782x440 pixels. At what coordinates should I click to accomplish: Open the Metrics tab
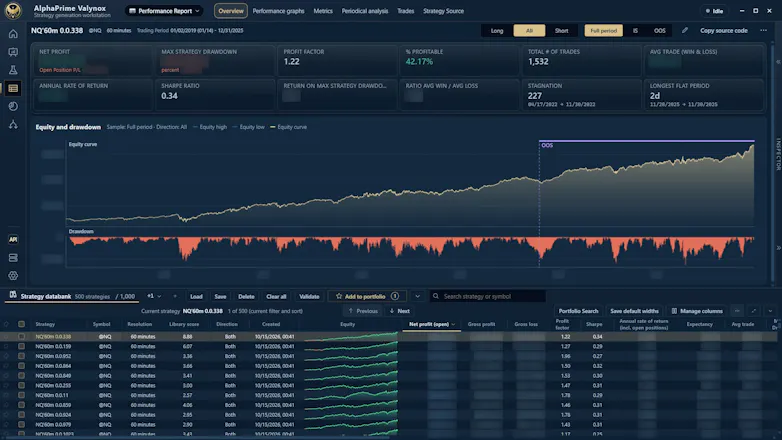pyautogui.click(x=323, y=11)
